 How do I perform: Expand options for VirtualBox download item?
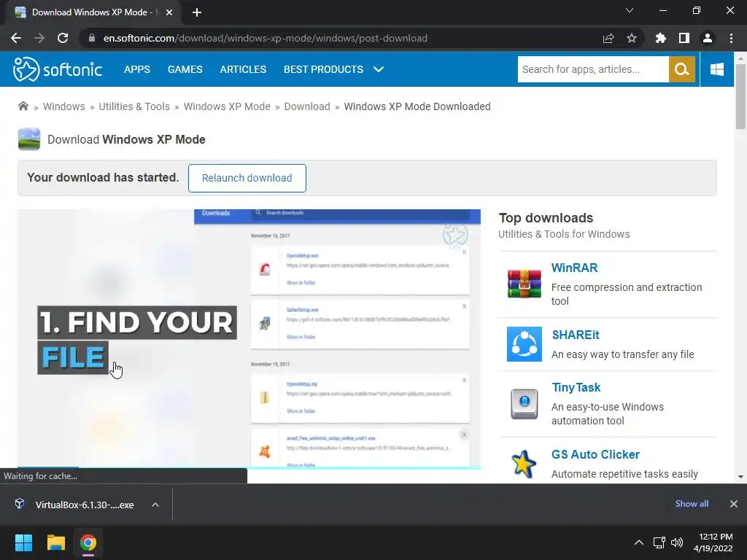tap(155, 505)
